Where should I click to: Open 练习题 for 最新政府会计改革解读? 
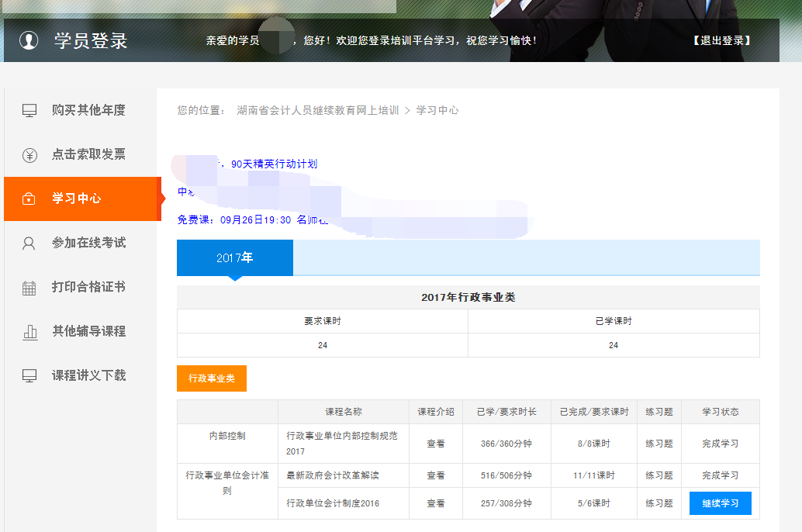[659, 475]
